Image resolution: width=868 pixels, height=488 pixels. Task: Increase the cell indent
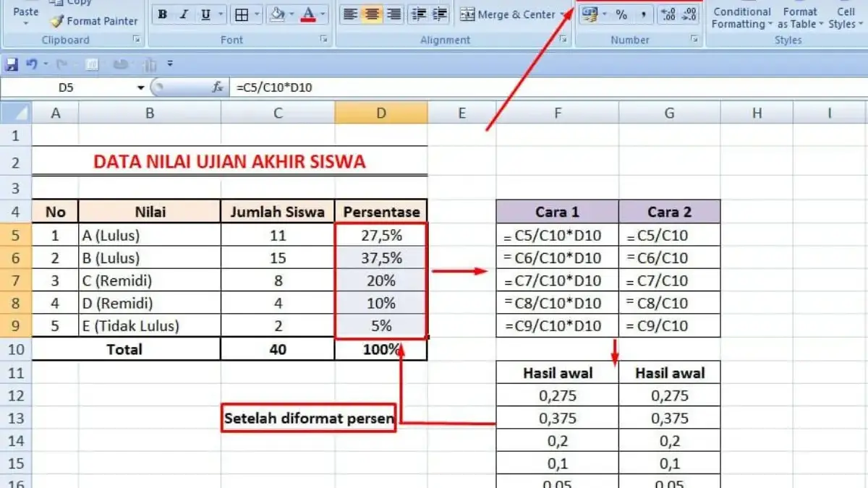click(440, 14)
